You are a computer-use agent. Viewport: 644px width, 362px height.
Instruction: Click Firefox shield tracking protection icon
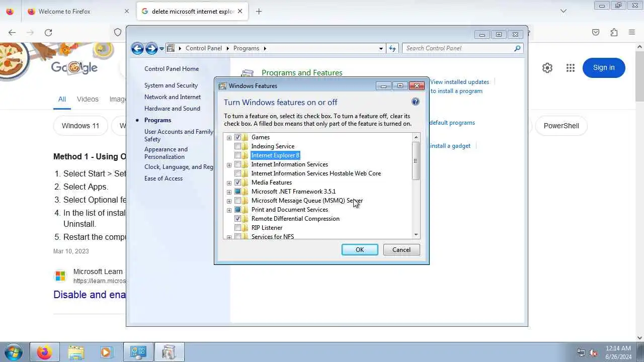click(118, 32)
